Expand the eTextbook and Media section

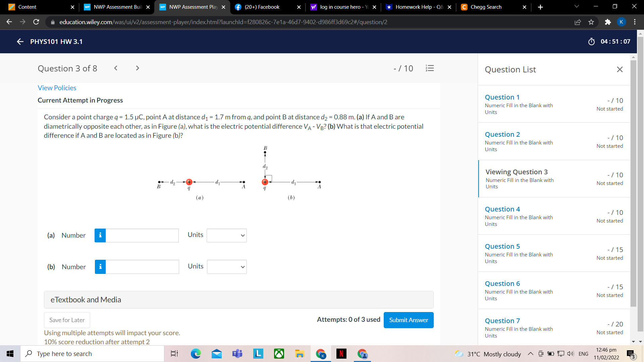coord(86,299)
